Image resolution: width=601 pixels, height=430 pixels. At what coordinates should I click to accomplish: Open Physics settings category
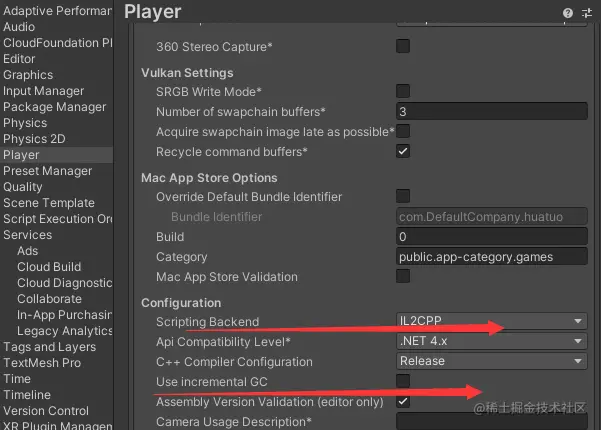[x=57, y=123]
